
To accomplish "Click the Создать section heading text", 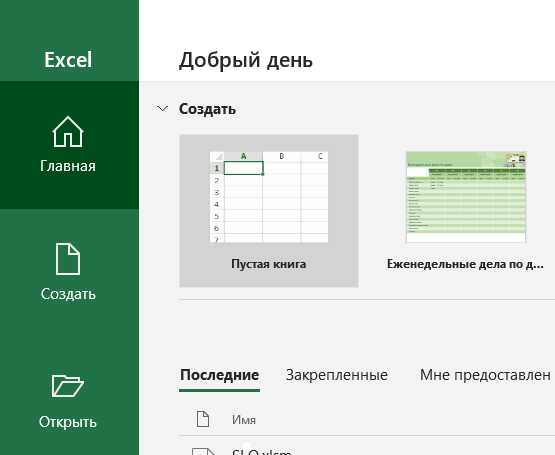I will [207, 109].
